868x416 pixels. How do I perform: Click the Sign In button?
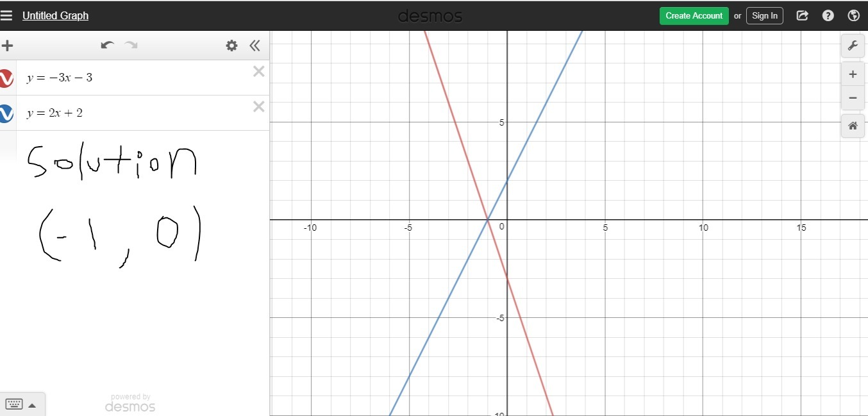click(x=765, y=16)
